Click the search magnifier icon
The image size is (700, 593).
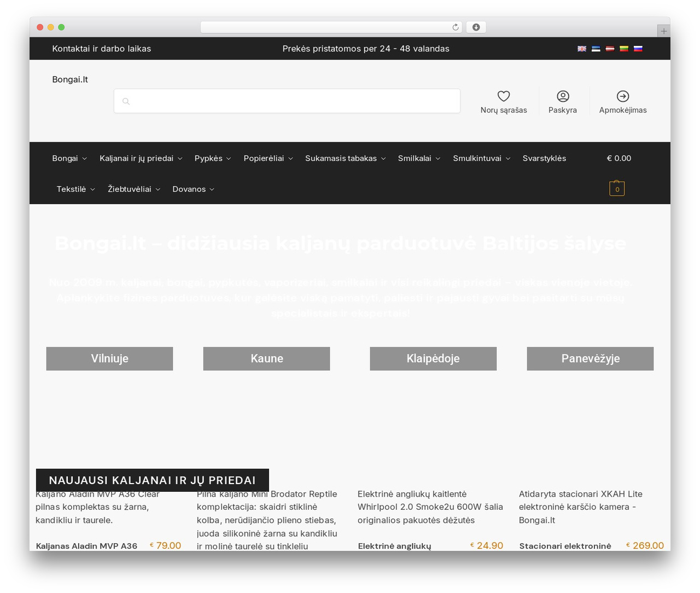(x=126, y=101)
